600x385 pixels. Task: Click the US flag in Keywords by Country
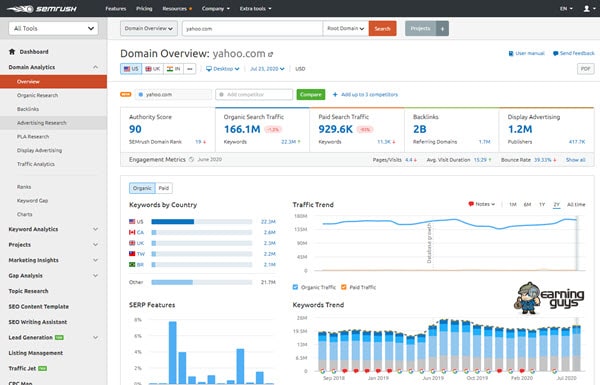coord(132,222)
